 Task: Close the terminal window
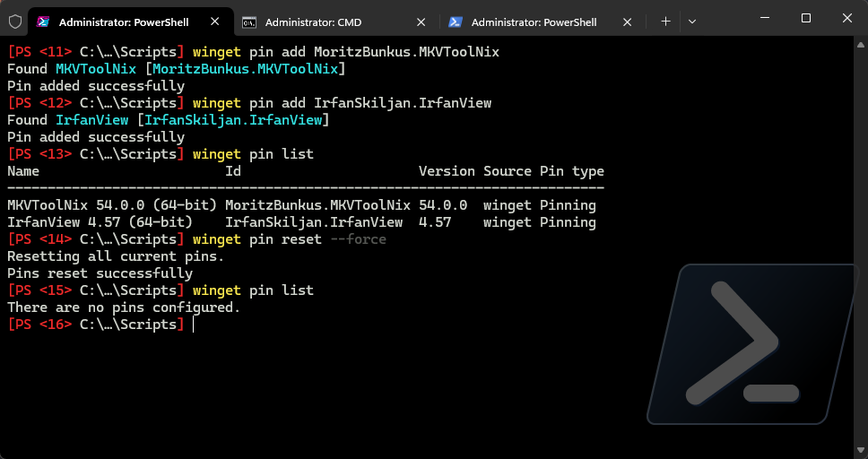tap(847, 18)
